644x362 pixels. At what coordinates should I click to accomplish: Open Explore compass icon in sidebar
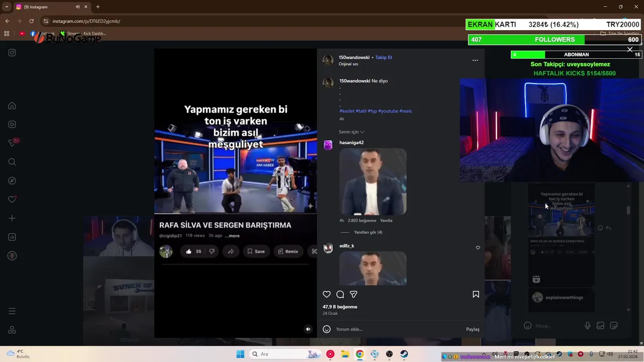12,180
